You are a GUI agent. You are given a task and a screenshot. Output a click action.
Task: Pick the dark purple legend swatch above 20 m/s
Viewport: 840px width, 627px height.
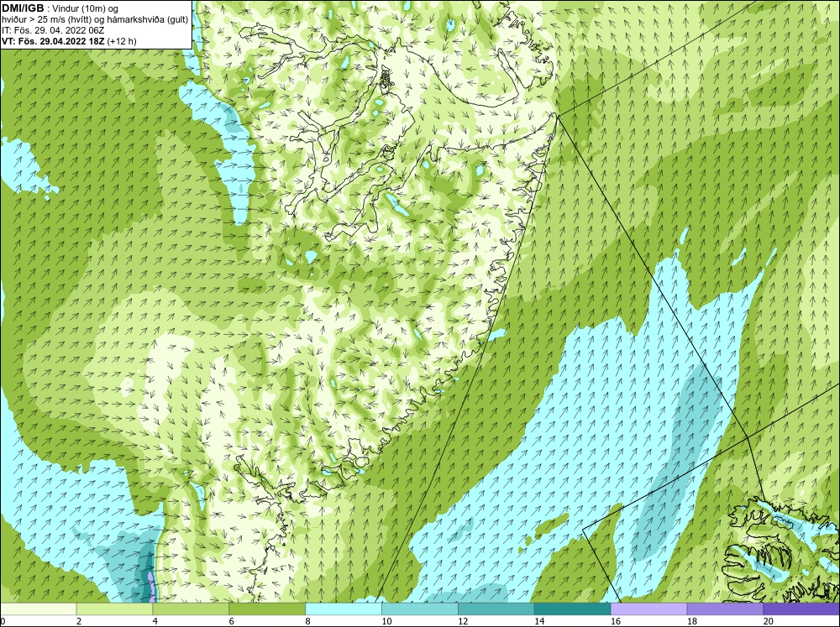(801, 609)
